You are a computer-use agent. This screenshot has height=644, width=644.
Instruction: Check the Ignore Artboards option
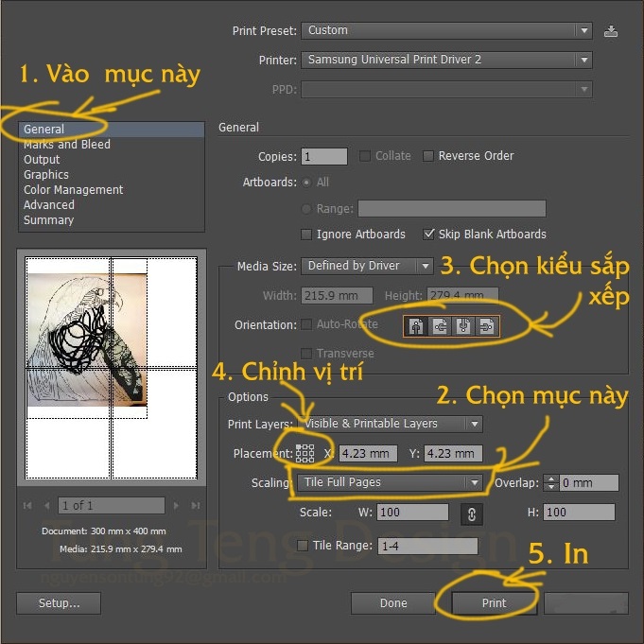click(x=306, y=235)
